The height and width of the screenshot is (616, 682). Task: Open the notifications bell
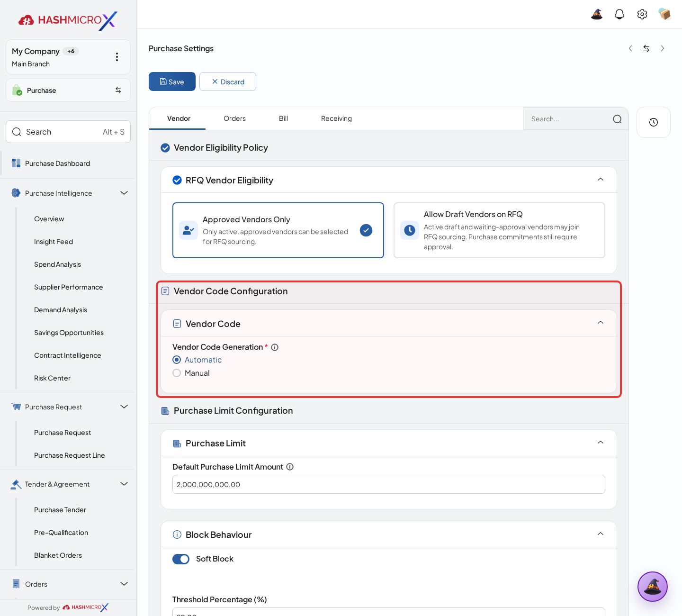click(619, 14)
